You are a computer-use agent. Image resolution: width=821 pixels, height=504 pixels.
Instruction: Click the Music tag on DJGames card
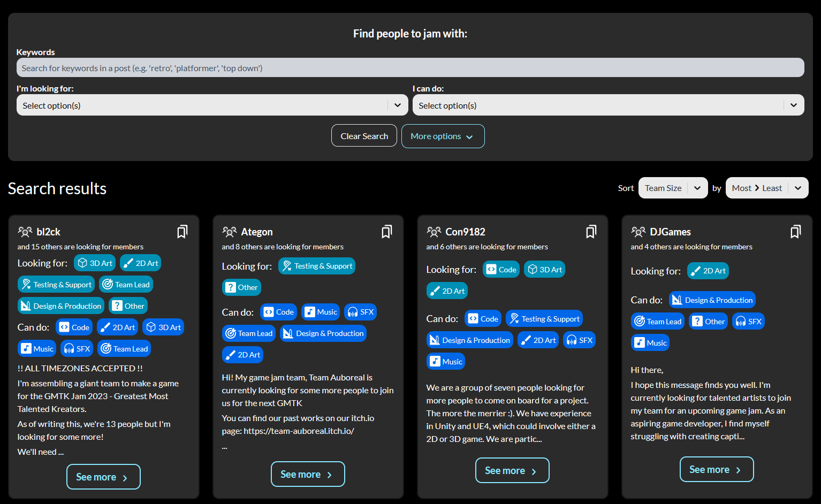coord(650,343)
